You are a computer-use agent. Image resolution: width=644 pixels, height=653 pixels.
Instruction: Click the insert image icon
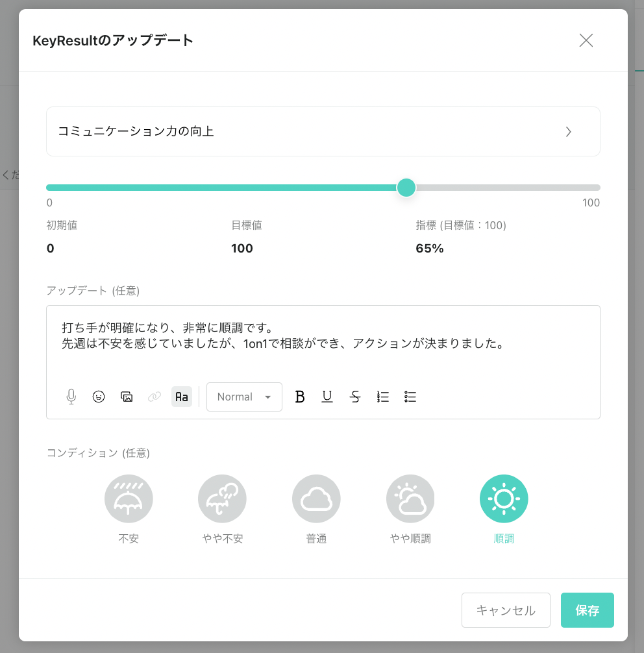(x=127, y=397)
